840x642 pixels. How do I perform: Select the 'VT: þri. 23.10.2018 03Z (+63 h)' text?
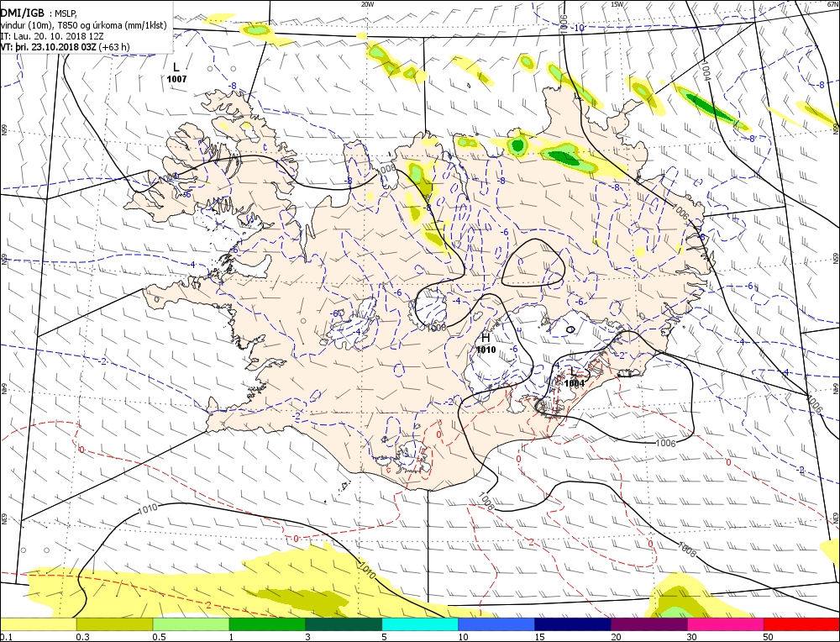(65, 46)
